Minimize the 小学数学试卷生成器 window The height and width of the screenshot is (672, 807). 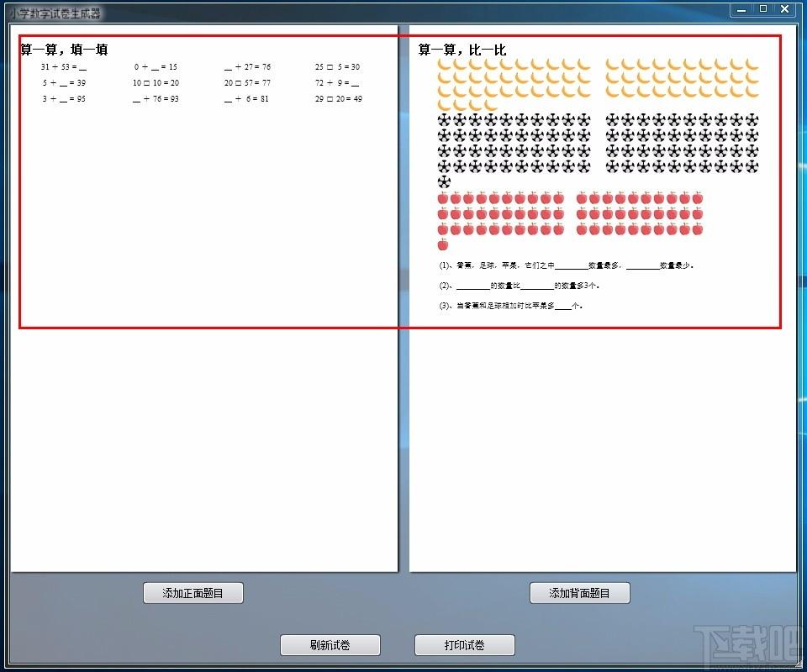(x=741, y=9)
